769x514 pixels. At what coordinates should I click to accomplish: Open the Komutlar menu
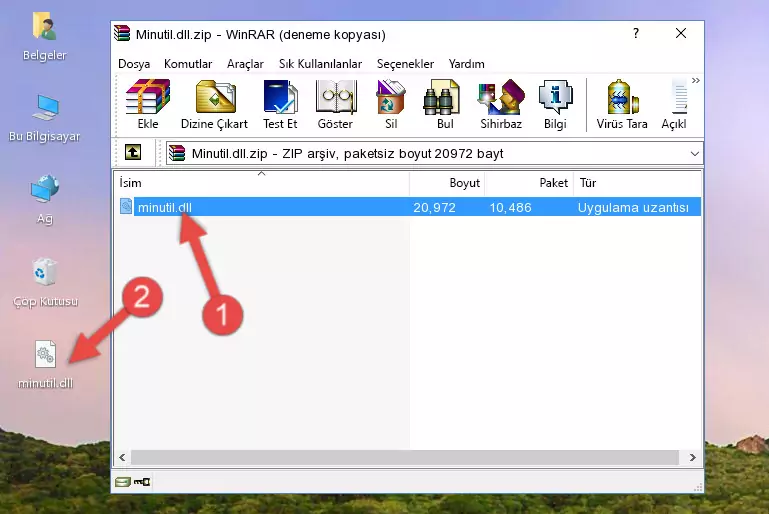188,64
